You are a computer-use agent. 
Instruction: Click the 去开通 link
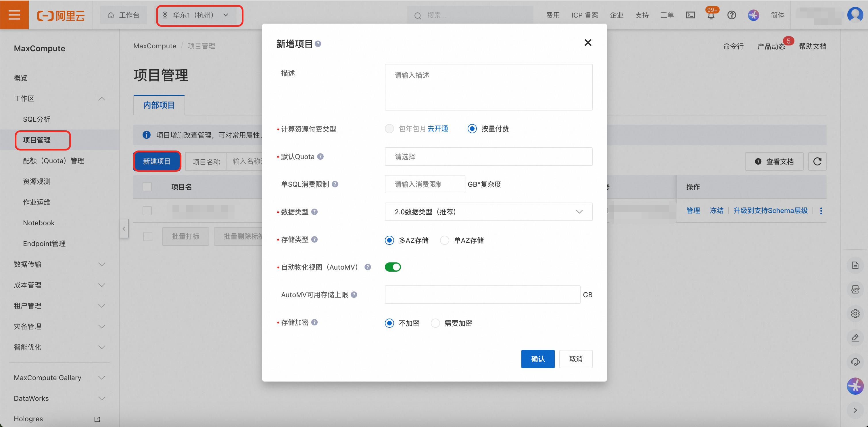(438, 129)
